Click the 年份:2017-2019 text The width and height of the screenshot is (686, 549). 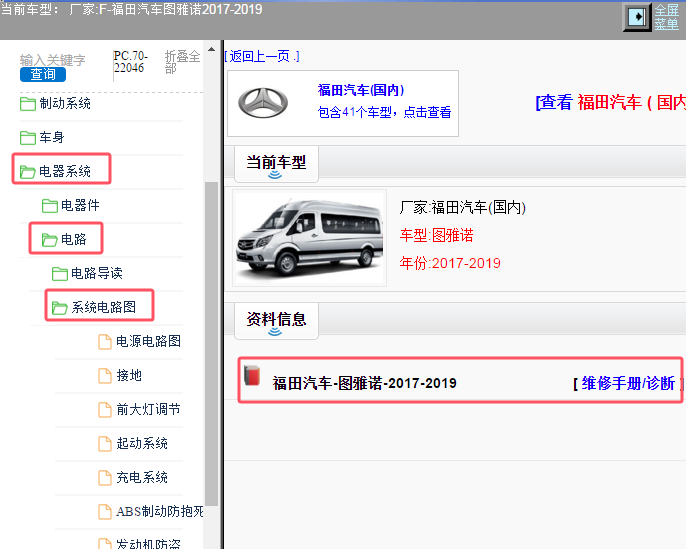point(450,263)
